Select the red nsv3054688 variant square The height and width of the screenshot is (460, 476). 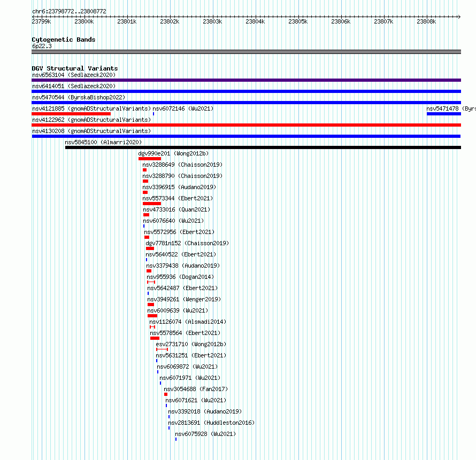(166, 394)
